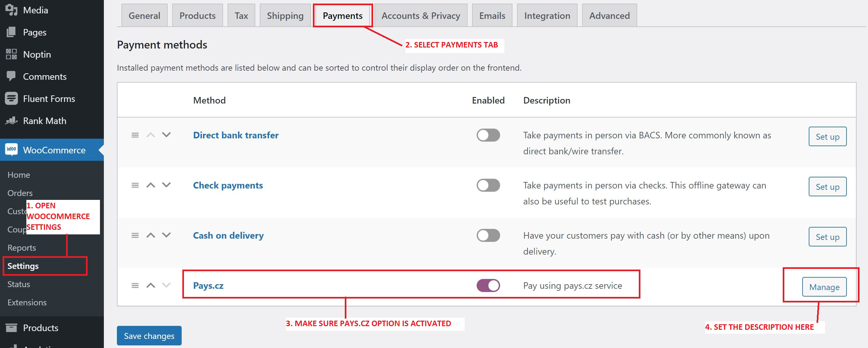Click the Description column header
The height and width of the screenshot is (348, 868).
point(547,100)
